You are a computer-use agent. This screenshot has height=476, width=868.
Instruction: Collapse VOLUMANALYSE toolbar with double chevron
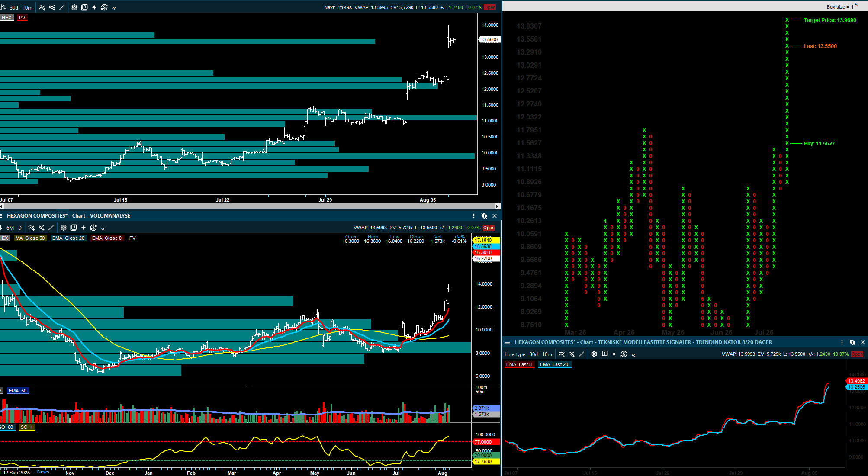pos(103,228)
